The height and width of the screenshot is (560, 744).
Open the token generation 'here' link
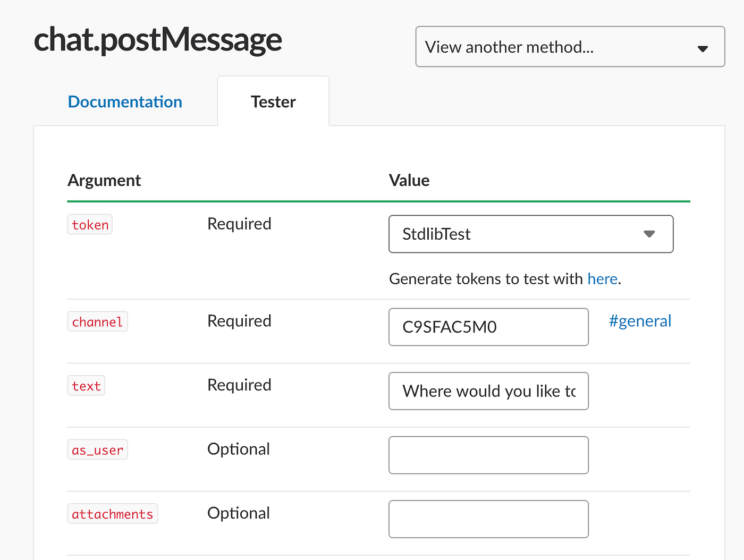tap(602, 278)
